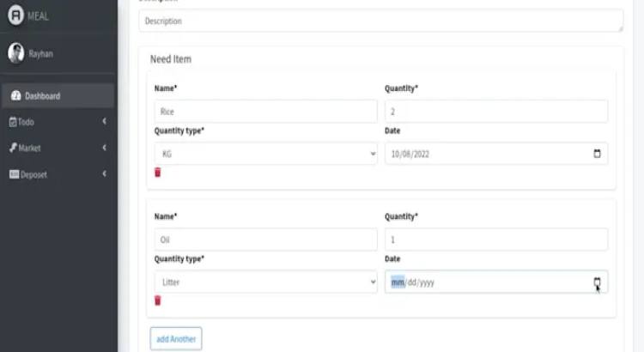Open the KG quantity type dropdown
Image resolution: width=644 pixels, height=352 pixels.
click(265, 154)
